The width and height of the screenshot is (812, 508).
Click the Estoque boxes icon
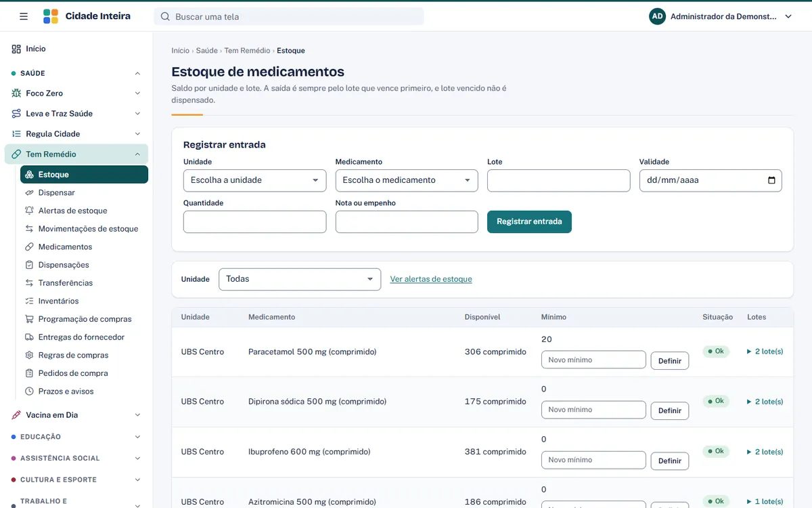[x=29, y=175]
